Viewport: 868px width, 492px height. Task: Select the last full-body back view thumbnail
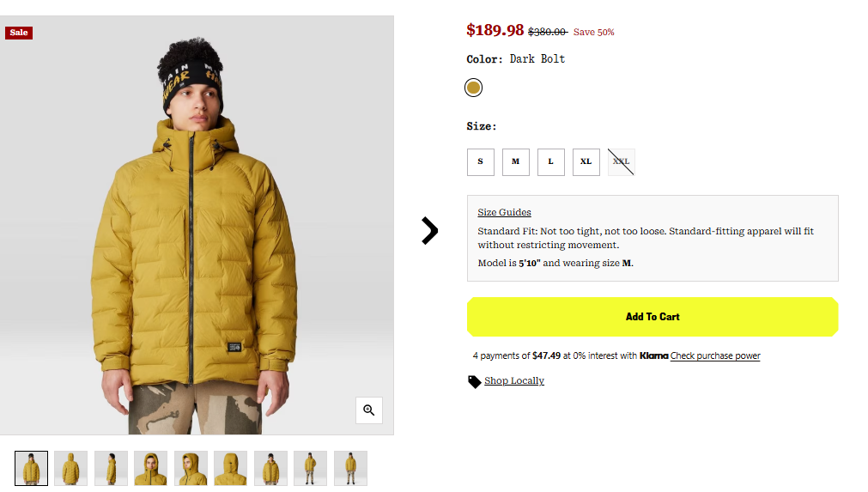tap(350, 468)
